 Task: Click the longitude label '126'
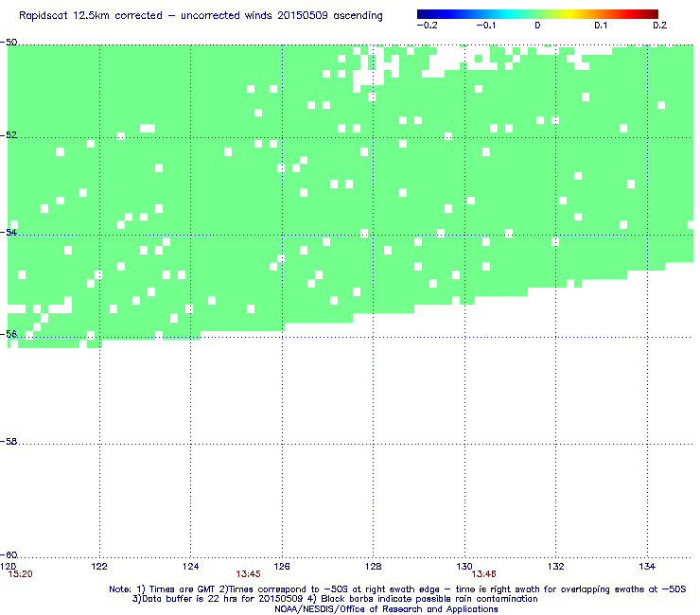click(282, 567)
